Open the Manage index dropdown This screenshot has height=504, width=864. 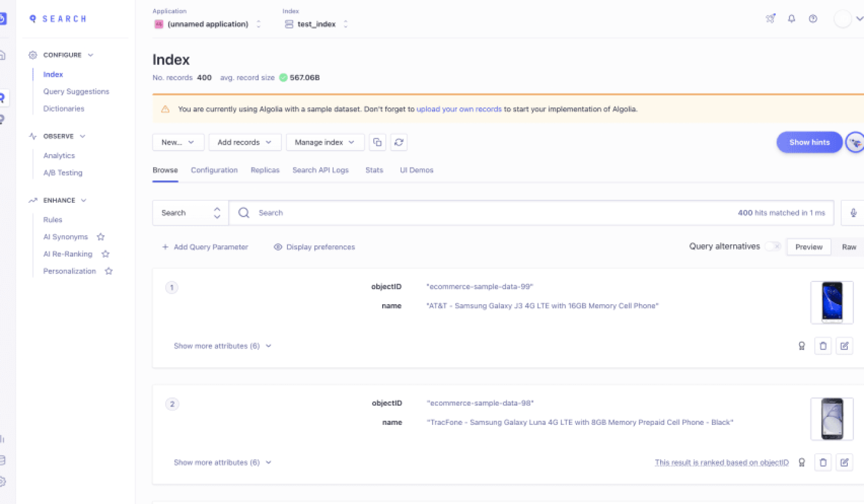(x=325, y=142)
